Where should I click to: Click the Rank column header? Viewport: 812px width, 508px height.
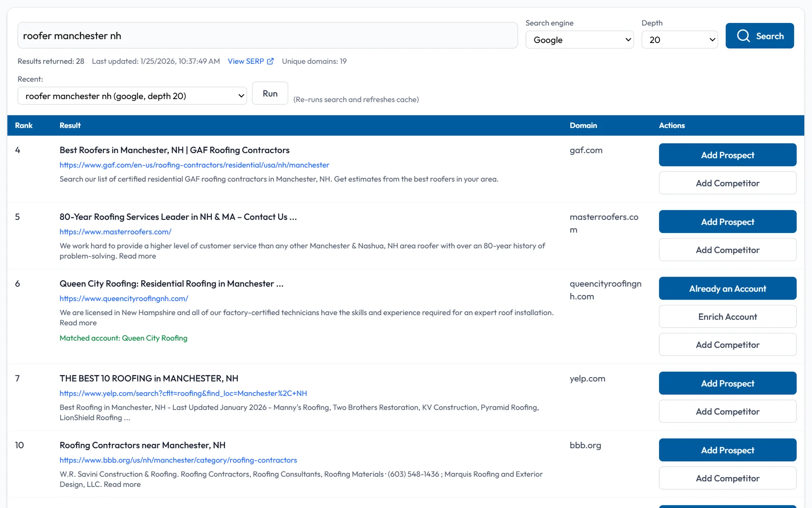24,125
